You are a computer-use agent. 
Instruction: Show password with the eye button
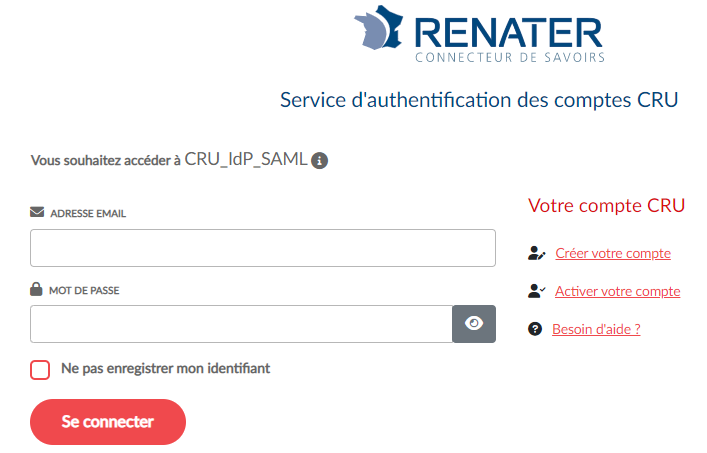click(x=474, y=323)
